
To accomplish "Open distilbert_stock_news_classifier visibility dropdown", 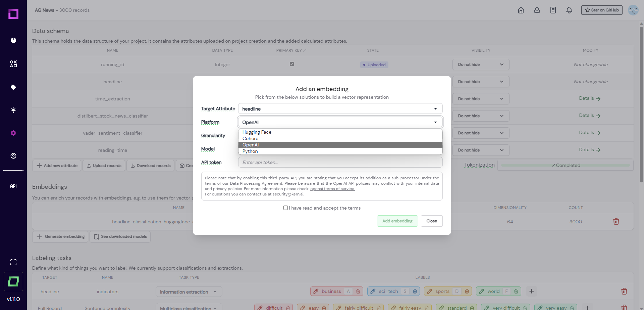I will point(481,116).
